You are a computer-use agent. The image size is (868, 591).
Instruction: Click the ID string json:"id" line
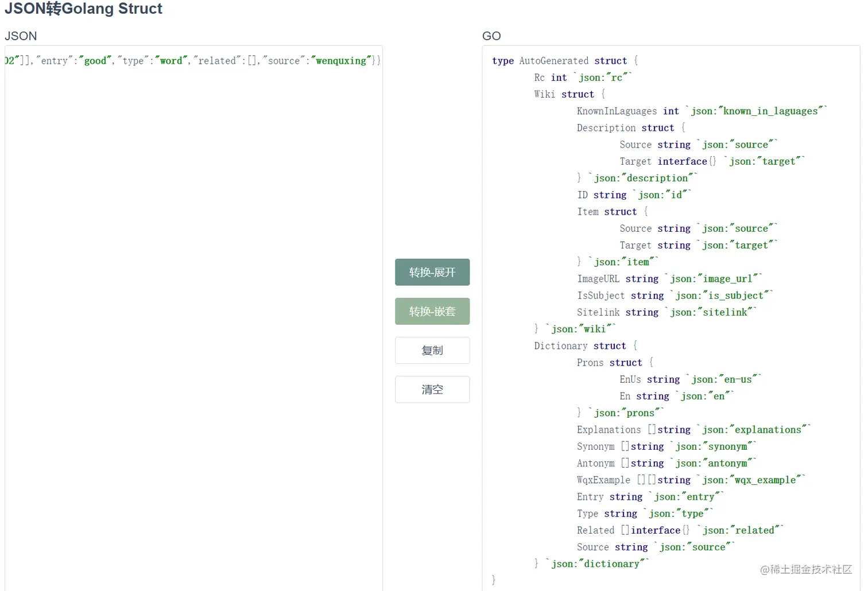coord(634,195)
